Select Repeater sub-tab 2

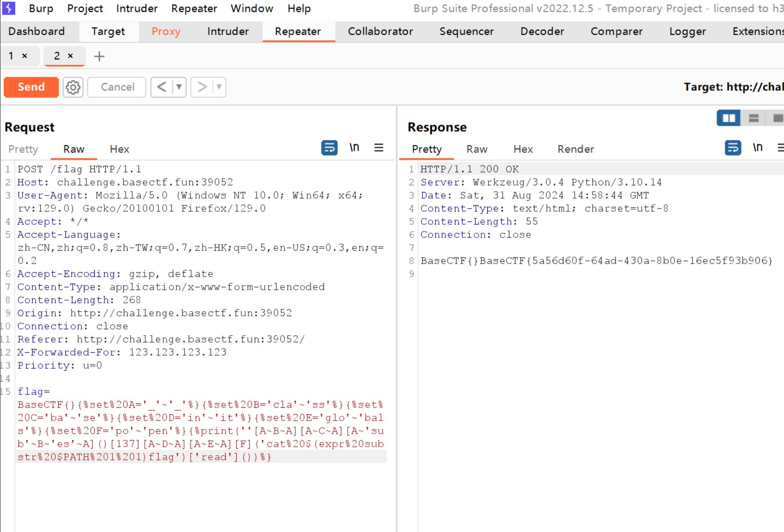point(57,56)
